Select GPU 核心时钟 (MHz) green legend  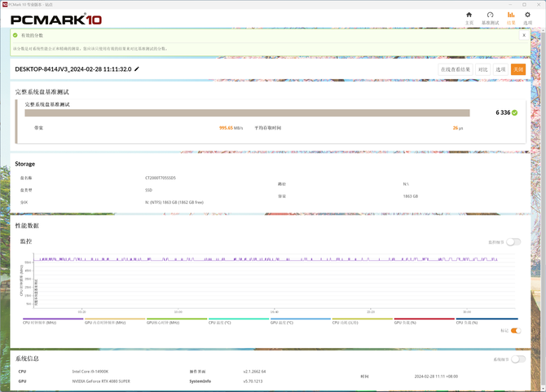(x=177, y=321)
